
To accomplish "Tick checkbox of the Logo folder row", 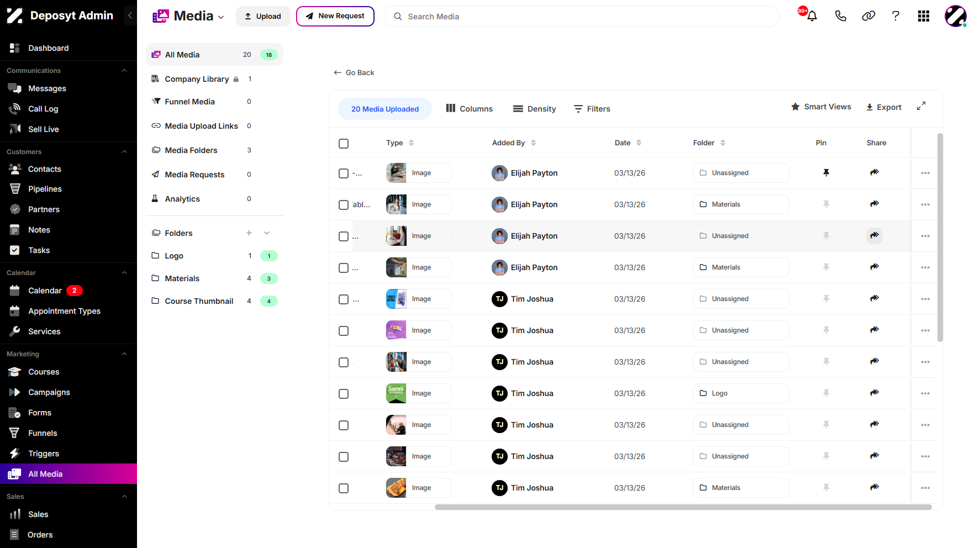I will pos(344,394).
